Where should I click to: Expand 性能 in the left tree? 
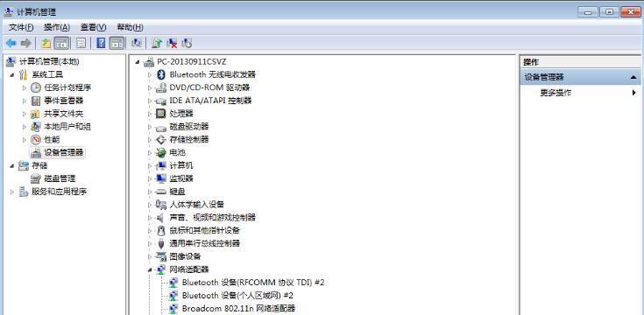(x=25, y=140)
